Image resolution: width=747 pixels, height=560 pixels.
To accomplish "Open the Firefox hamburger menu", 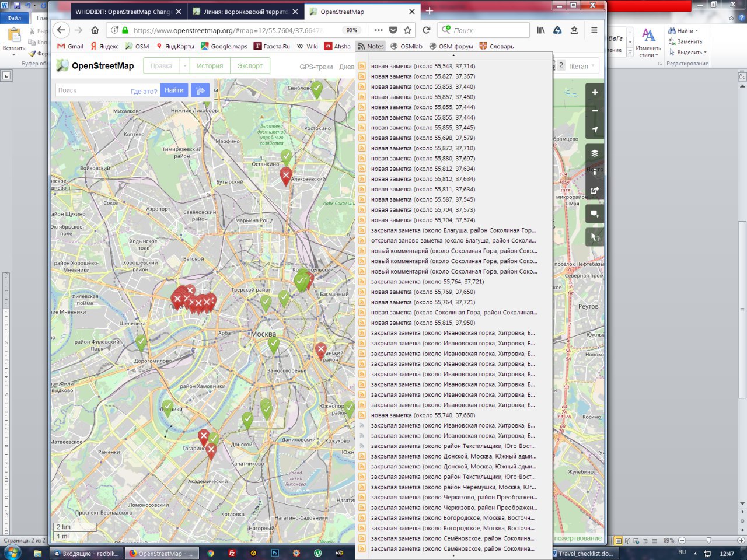I will [594, 30].
